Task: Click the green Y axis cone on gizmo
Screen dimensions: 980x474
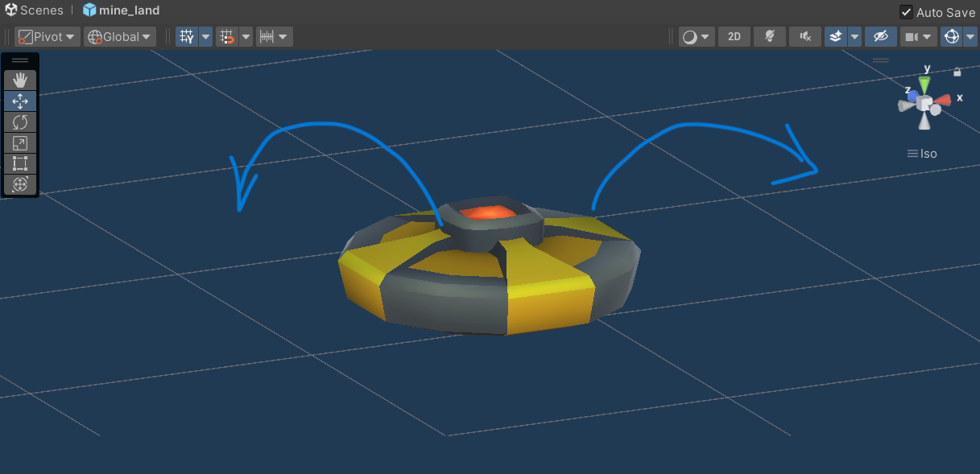Action: (x=925, y=84)
